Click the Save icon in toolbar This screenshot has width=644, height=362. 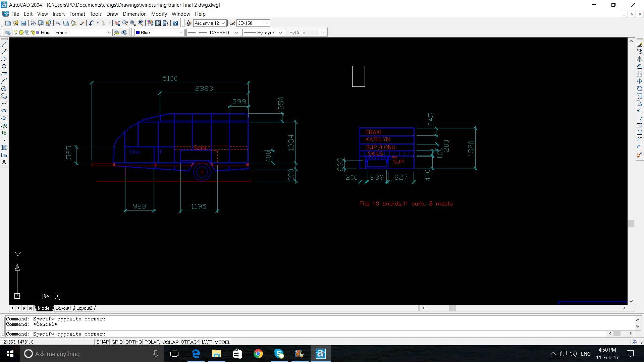[23, 23]
